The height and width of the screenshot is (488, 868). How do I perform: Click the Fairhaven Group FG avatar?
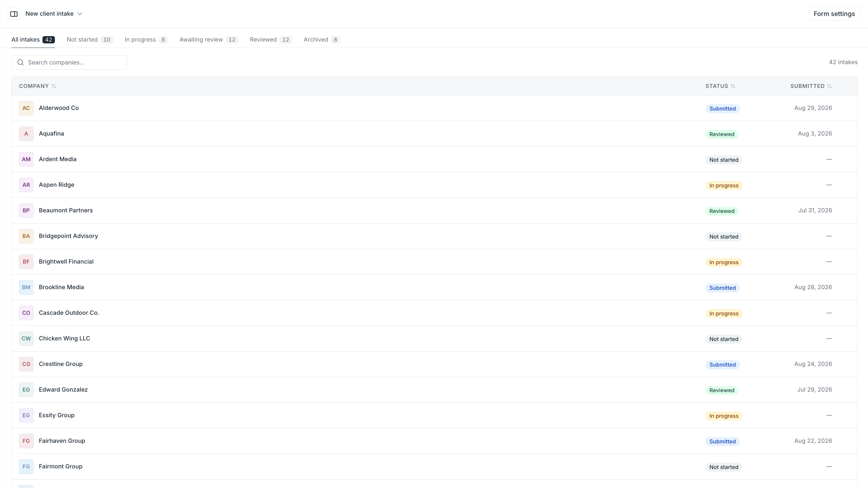coord(26,441)
